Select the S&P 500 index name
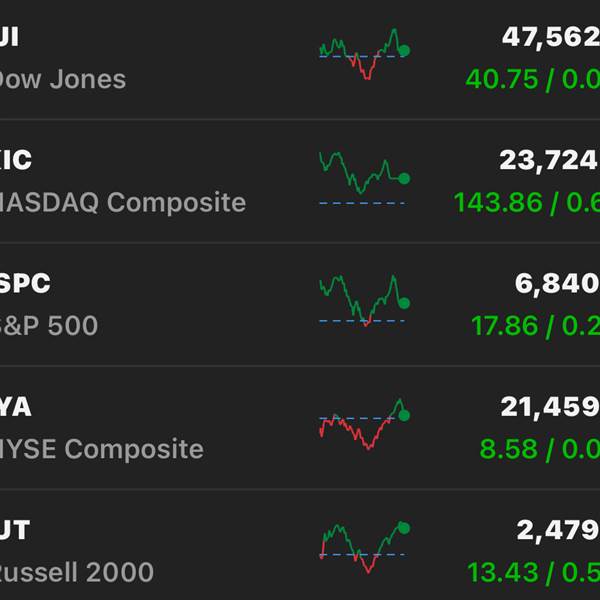The width and height of the screenshot is (600, 600). click(49, 325)
